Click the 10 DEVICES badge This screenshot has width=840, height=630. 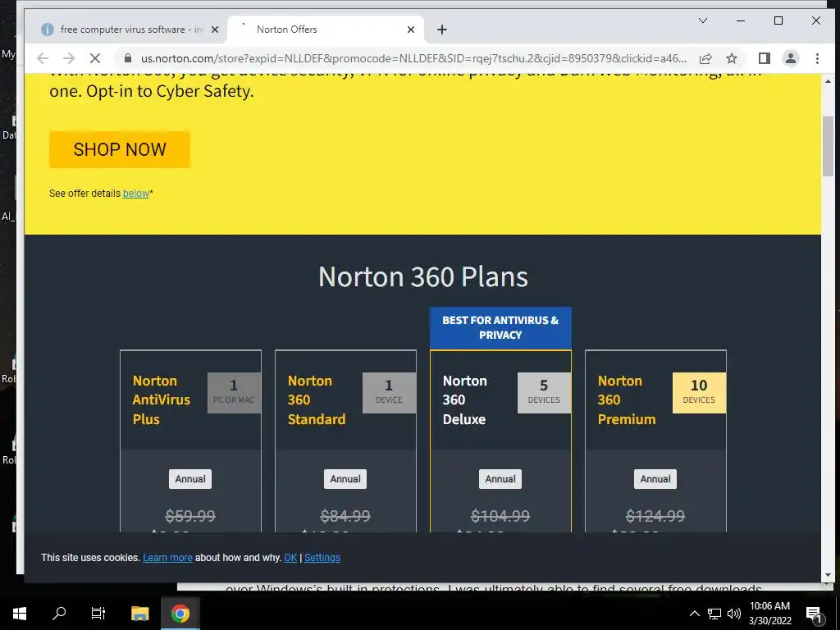pos(699,393)
